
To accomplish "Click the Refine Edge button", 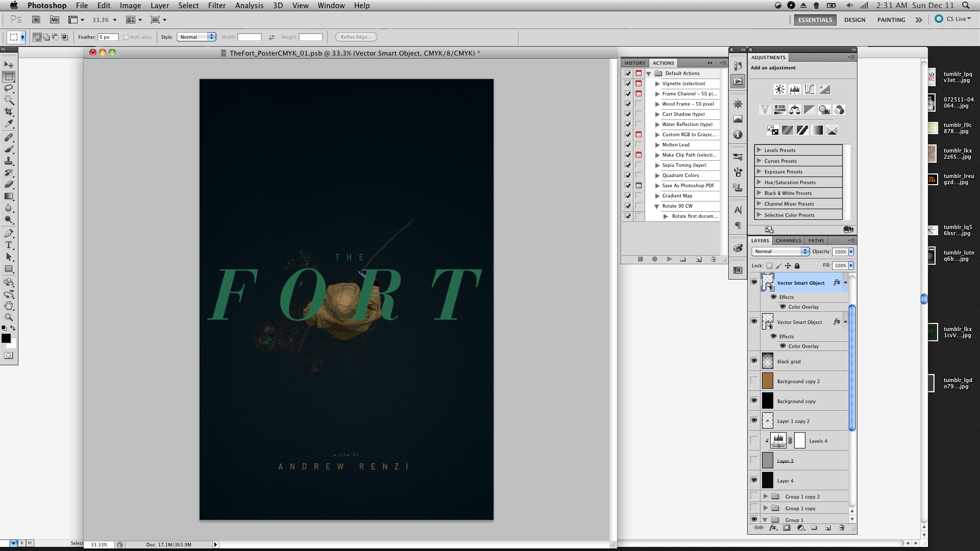I will point(356,37).
